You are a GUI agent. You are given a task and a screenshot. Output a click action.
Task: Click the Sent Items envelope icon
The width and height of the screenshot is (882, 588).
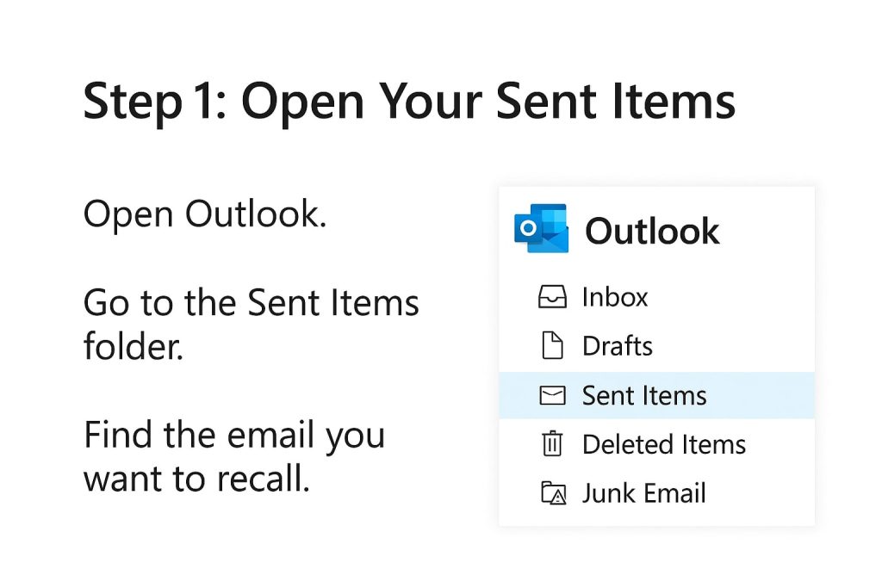click(551, 396)
